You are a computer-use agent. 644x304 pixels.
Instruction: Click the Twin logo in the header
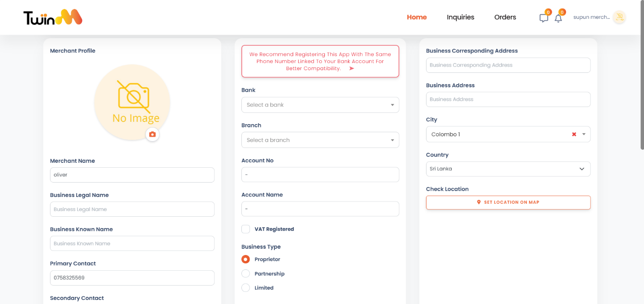(52, 17)
